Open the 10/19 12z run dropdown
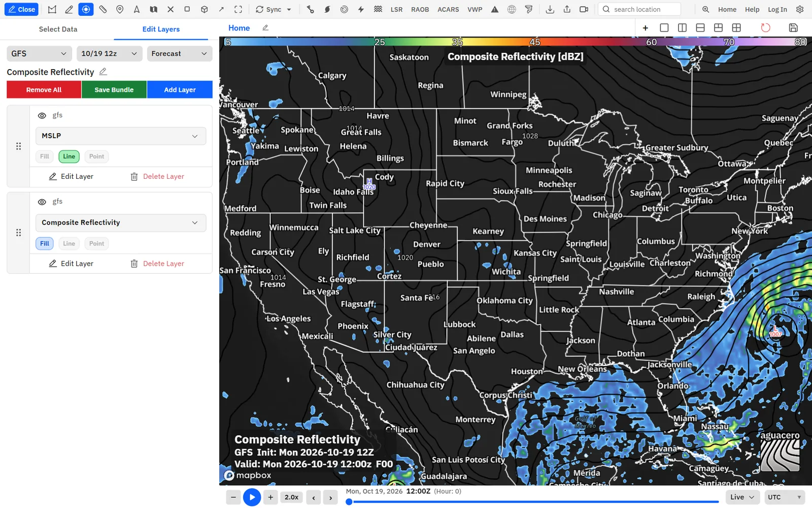 pos(109,53)
